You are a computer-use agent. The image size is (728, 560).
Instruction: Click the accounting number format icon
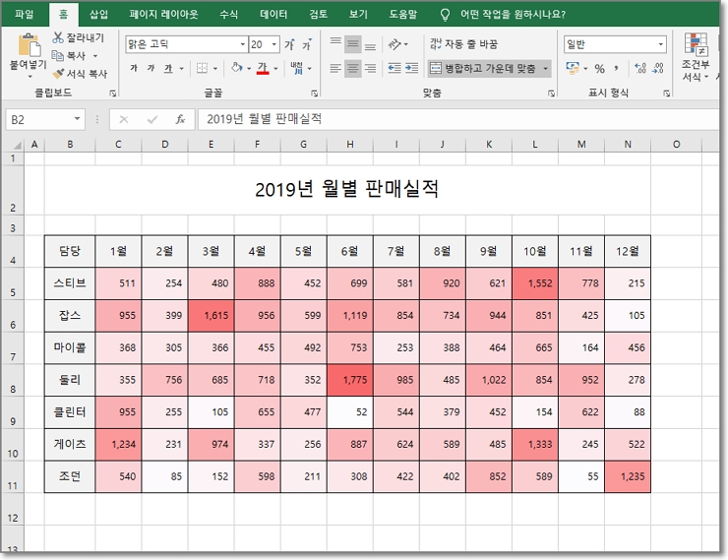tap(572, 68)
